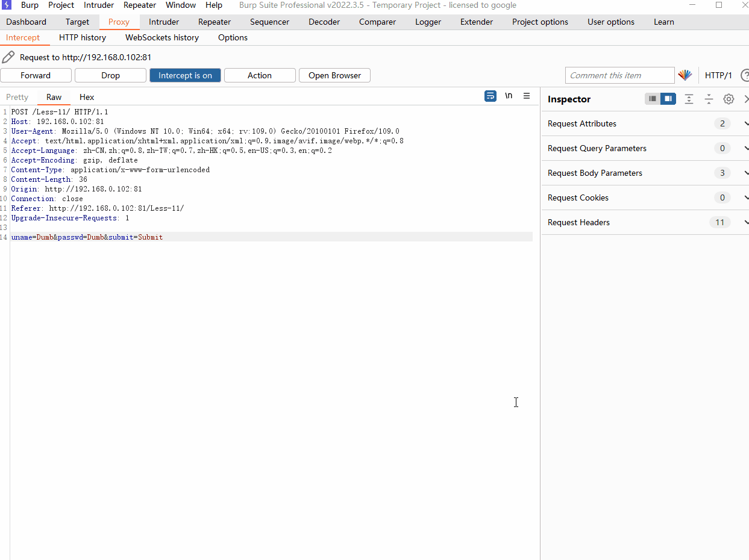
Task: Click the POST /Less-11/ HTTP/1.1 request line
Action: 60,112
